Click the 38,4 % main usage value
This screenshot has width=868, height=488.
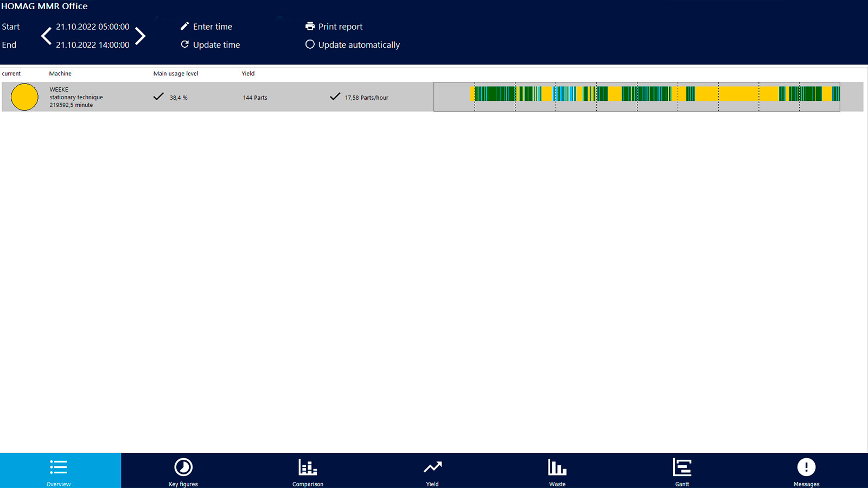[178, 98]
